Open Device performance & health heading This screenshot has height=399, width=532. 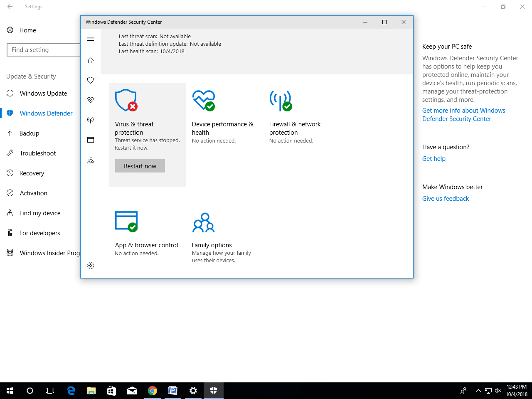[223, 128]
